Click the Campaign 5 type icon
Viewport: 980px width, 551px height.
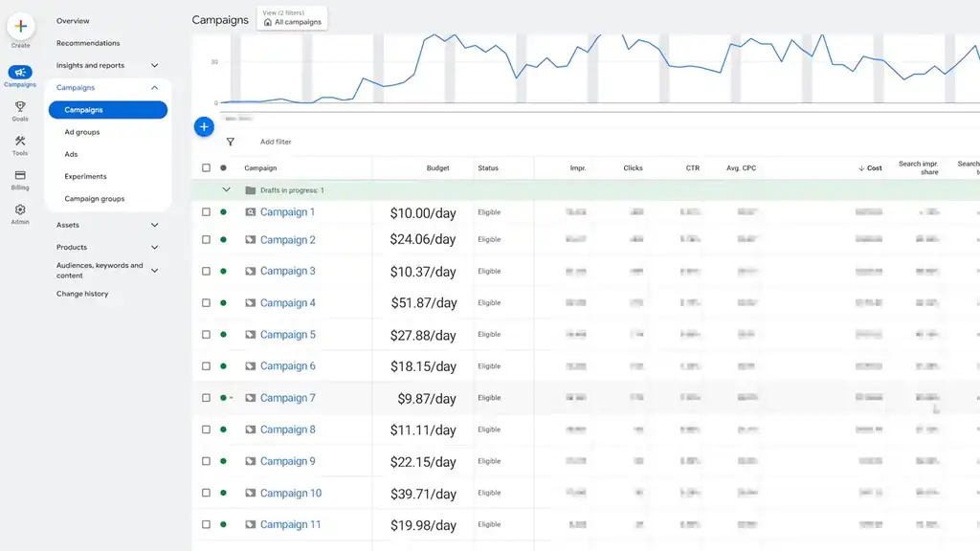click(250, 334)
